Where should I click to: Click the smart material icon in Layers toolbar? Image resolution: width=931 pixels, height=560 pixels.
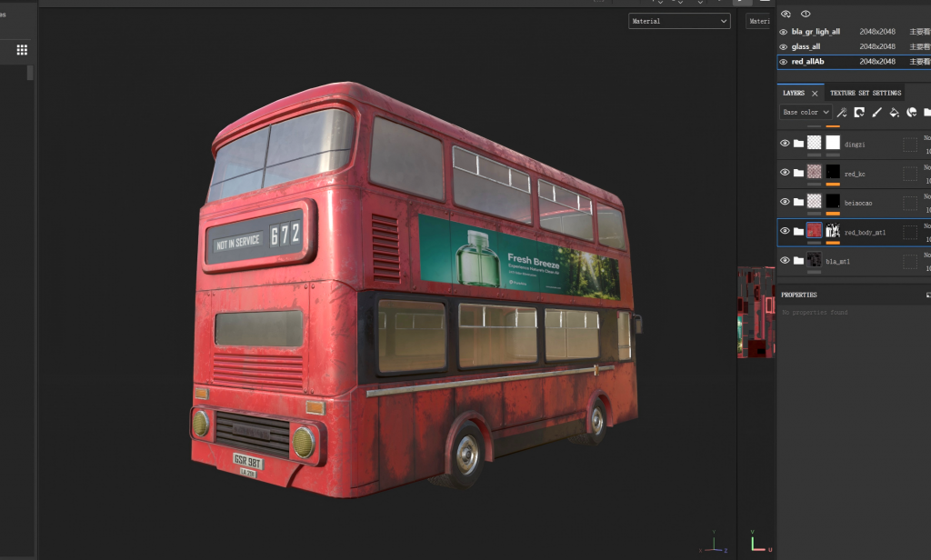(911, 112)
